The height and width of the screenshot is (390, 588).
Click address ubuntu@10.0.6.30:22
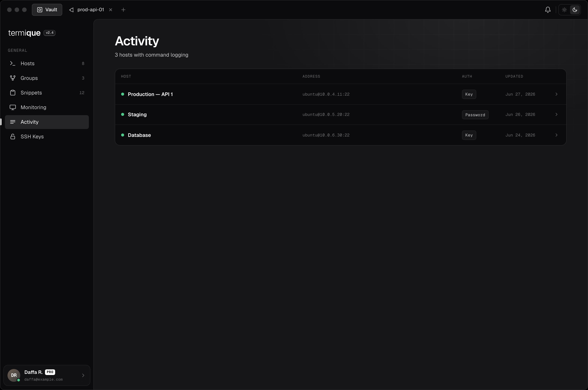click(x=326, y=135)
